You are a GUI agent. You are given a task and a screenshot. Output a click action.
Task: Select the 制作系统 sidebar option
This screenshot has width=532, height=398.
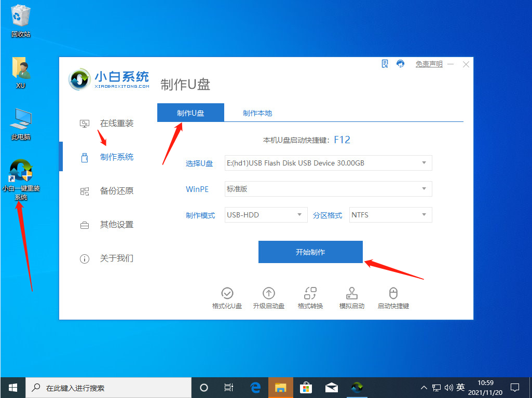pyautogui.click(x=116, y=157)
